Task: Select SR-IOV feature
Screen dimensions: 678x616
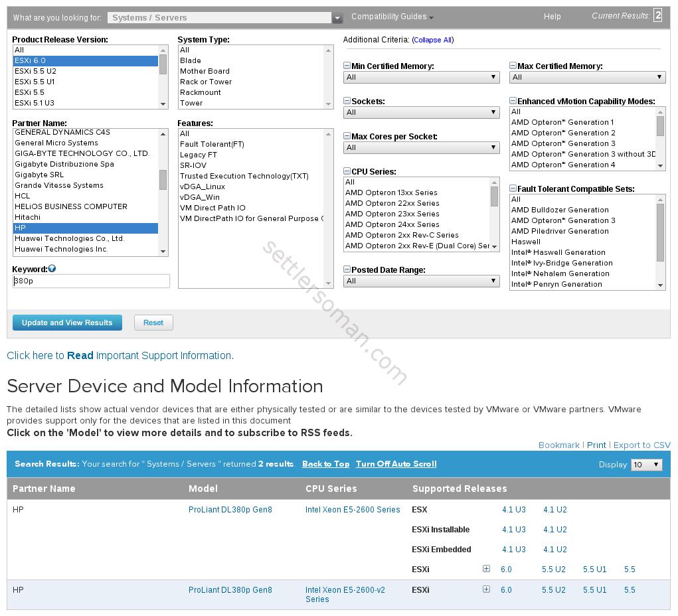Action: pyautogui.click(x=251, y=165)
